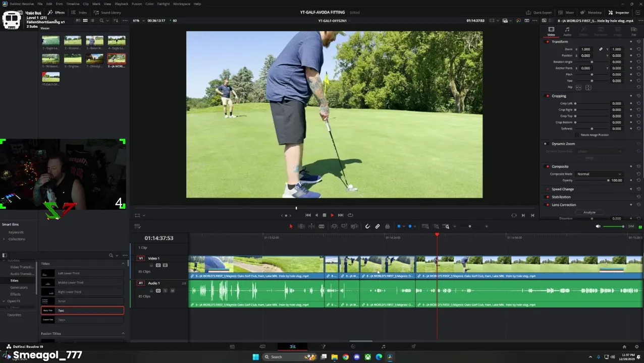
Task: Switch to Inspector Audio tab
Action: pyautogui.click(x=567, y=31)
